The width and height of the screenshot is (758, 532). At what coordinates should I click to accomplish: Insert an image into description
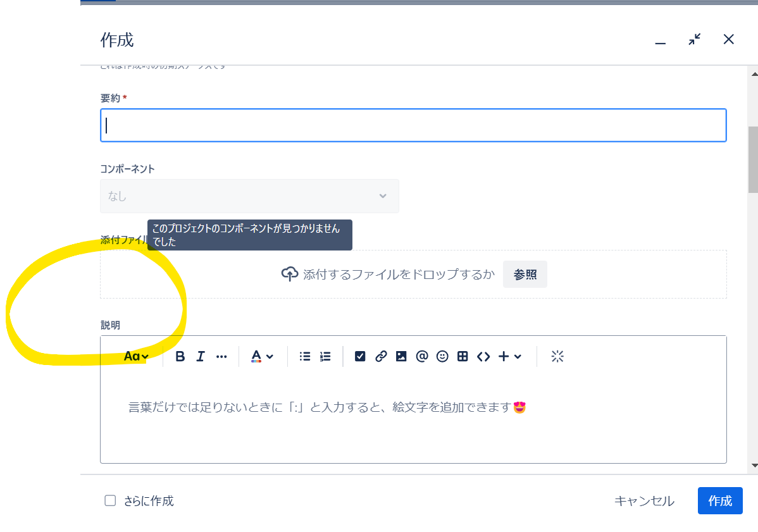(x=401, y=357)
